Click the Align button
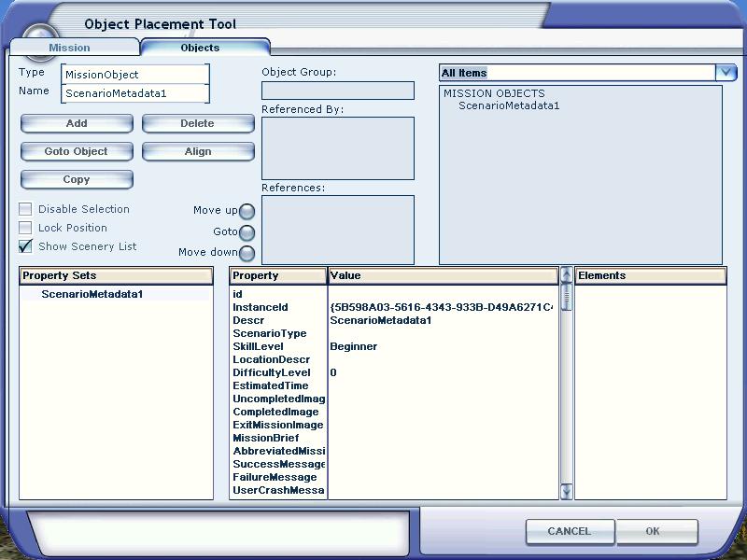Image resolution: width=747 pixels, height=560 pixels. click(198, 151)
